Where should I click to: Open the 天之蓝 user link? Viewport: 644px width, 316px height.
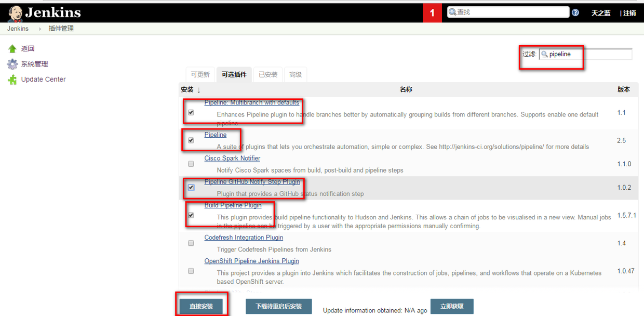(601, 13)
